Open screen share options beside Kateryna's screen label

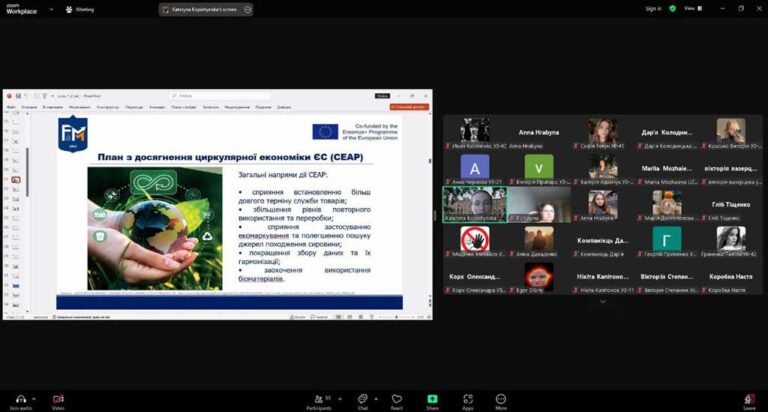[x=247, y=9]
